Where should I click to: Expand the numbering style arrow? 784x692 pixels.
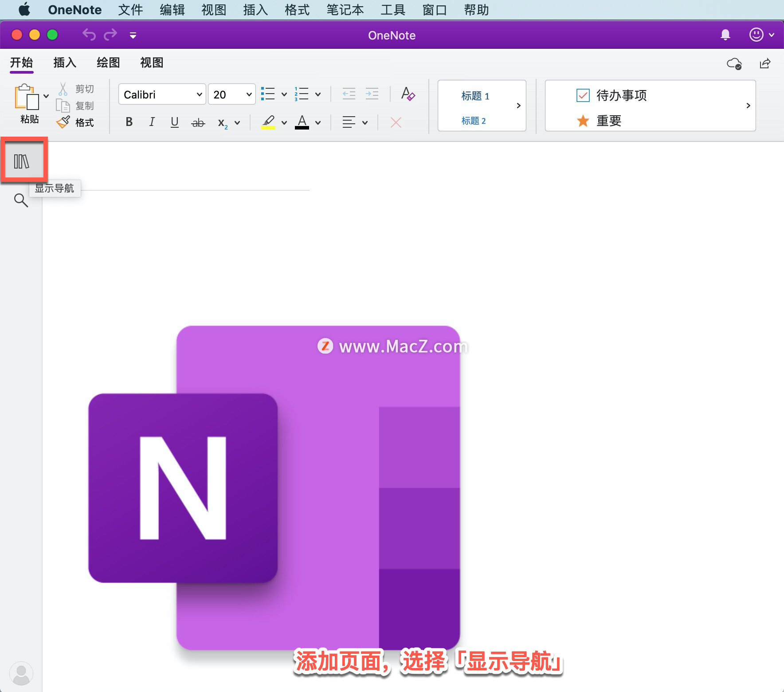tap(318, 94)
